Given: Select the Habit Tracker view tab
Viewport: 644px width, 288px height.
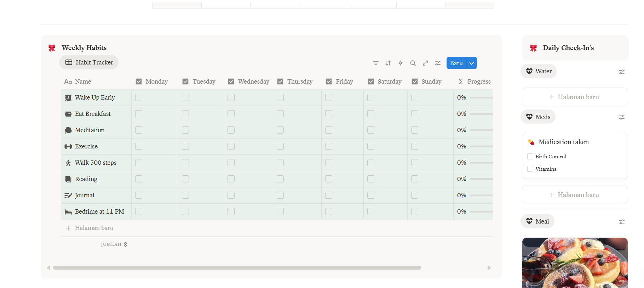Looking at the screenshot, I should click(x=89, y=62).
